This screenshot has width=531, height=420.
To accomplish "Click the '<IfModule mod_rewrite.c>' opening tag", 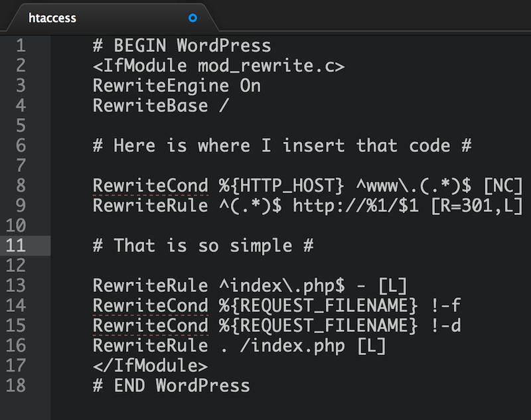I will [x=218, y=66].
